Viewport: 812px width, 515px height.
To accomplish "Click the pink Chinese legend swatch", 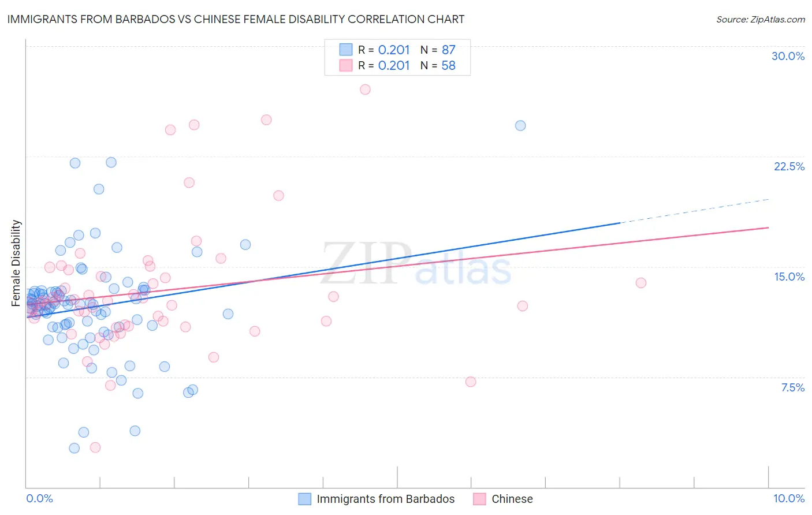I will 479,499.
